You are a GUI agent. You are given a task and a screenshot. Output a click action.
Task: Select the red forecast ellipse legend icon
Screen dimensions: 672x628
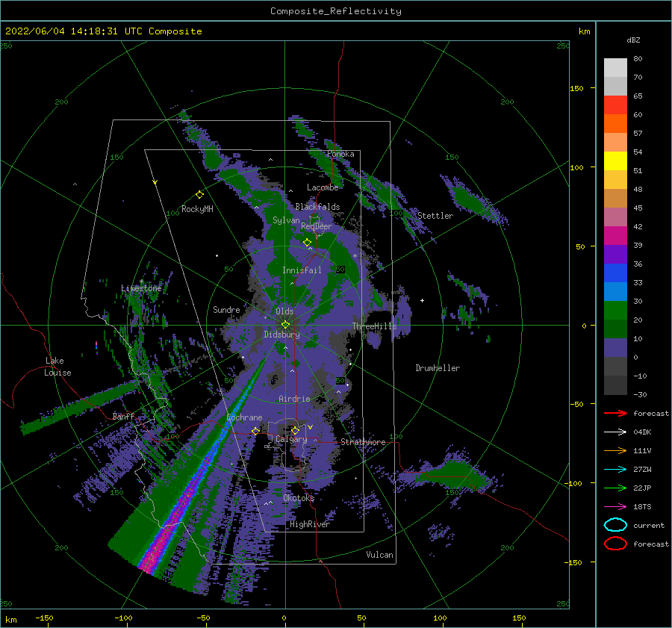coord(615,544)
